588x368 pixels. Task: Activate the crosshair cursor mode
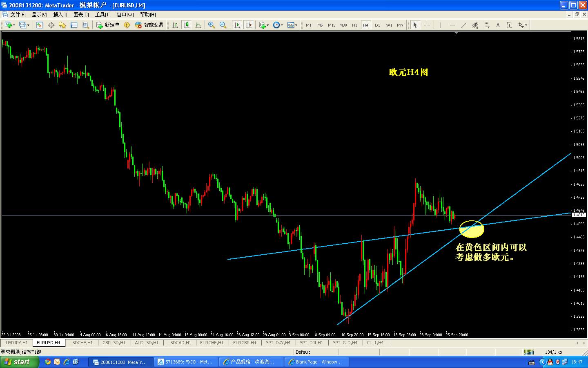click(x=427, y=25)
